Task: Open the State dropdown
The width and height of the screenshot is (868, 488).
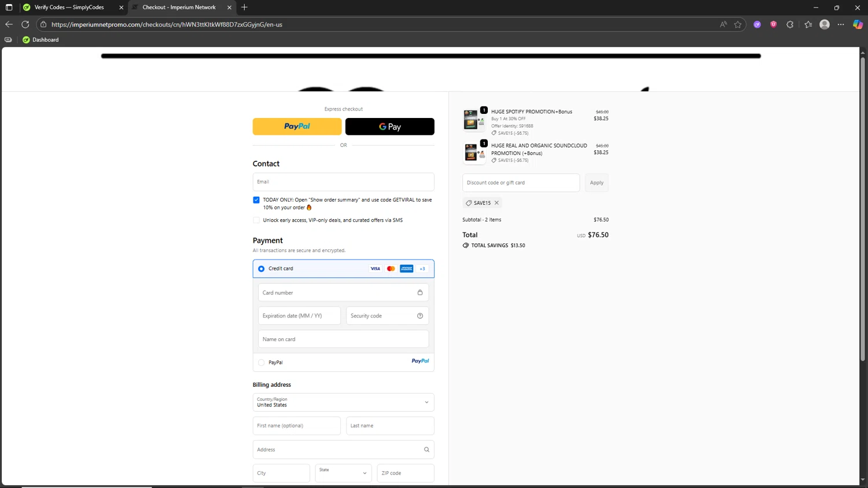Action: 343,473
